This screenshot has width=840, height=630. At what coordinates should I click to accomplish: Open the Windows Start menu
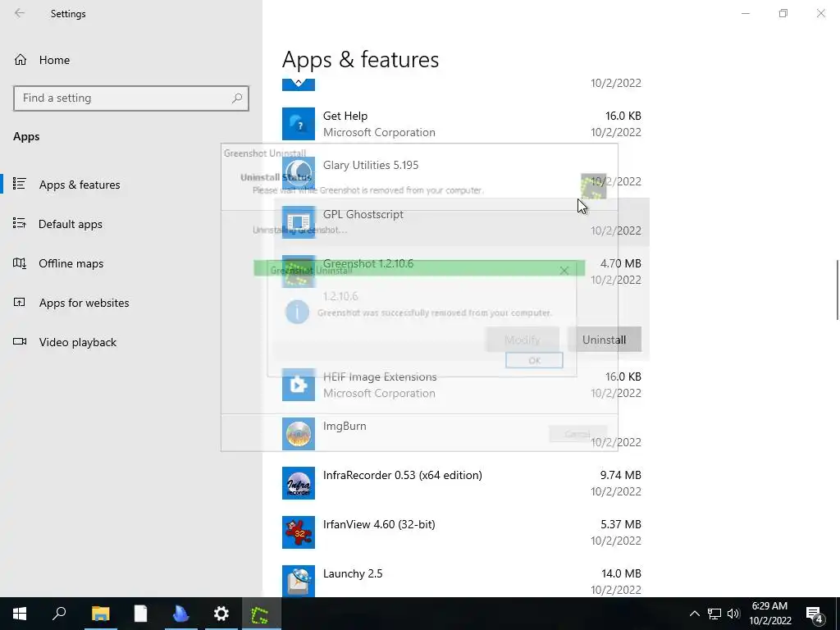point(20,614)
